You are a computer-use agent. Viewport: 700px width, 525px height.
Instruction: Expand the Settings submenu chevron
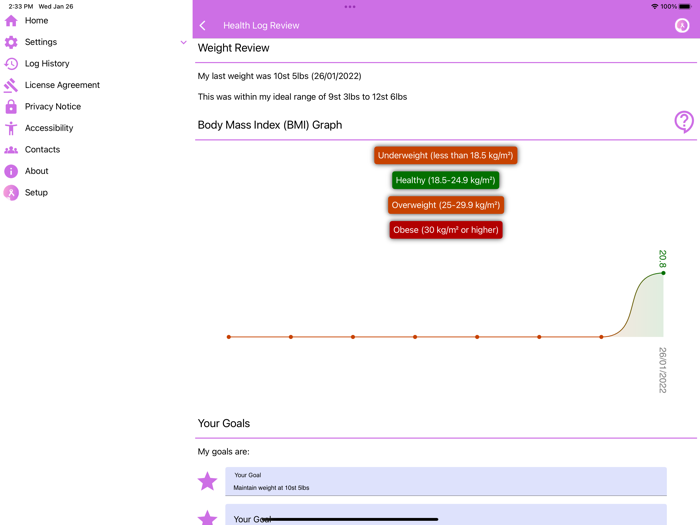click(183, 42)
